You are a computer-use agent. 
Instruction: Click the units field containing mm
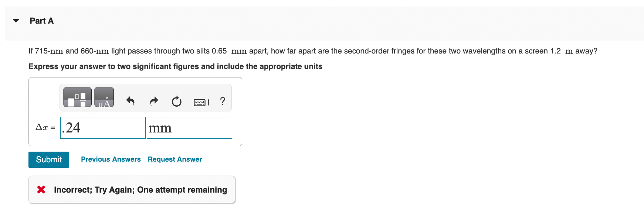189,128
